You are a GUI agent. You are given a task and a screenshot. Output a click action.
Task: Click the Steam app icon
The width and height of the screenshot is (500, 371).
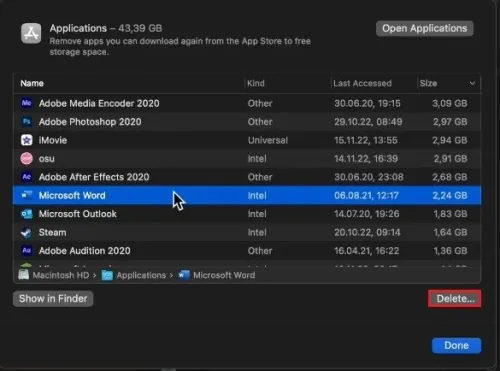(x=27, y=232)
